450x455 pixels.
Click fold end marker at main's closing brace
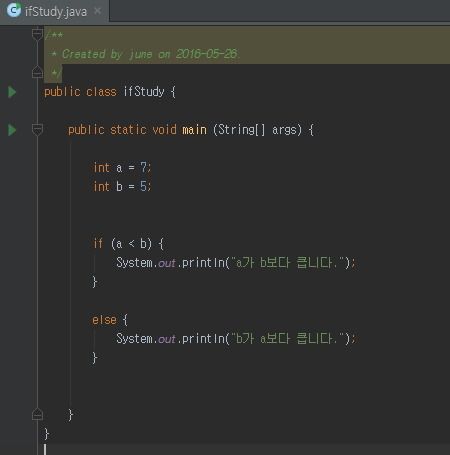(37, 414)
